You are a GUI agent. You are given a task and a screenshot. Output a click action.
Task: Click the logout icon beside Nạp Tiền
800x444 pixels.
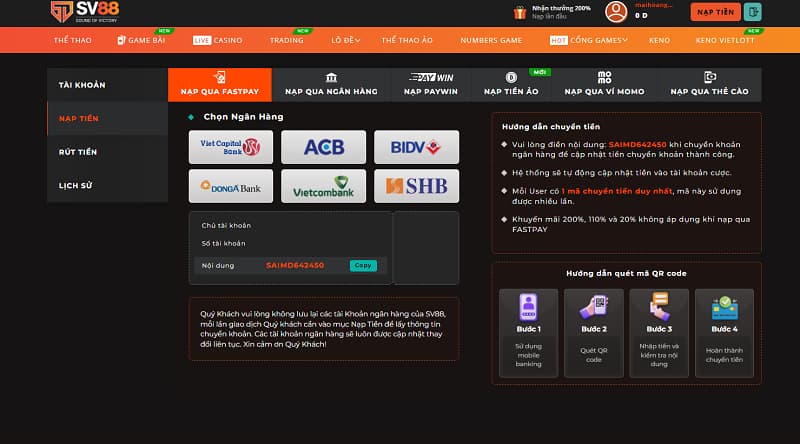753,12
